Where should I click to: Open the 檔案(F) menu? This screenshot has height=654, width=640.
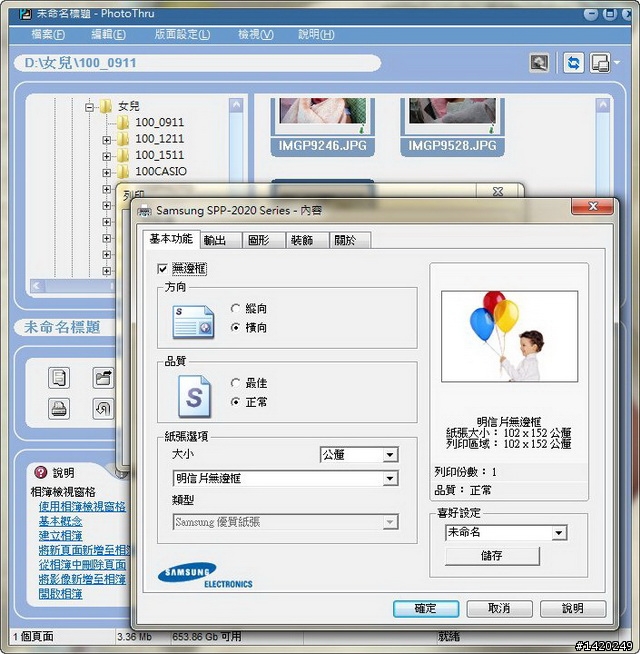coord(48,34)
